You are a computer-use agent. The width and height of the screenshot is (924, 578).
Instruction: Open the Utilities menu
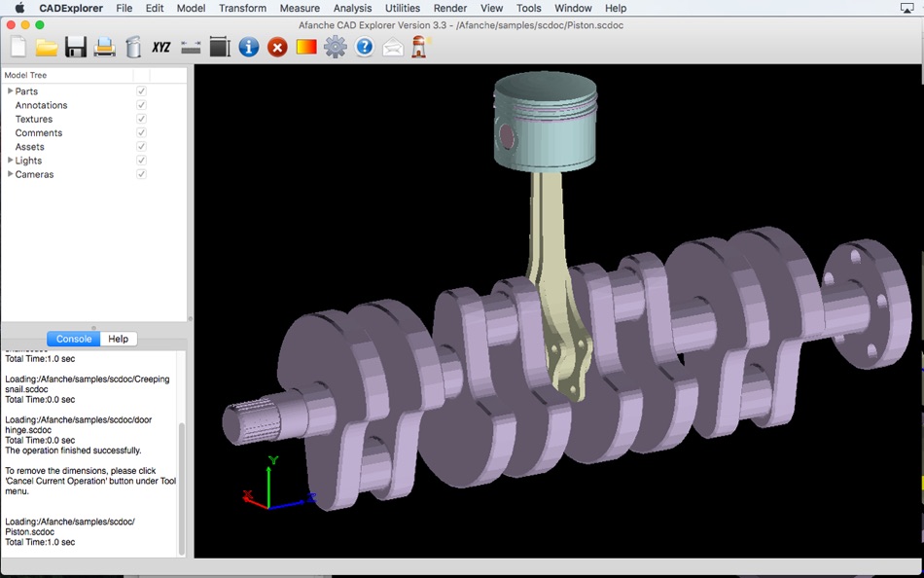coord(403,8)
